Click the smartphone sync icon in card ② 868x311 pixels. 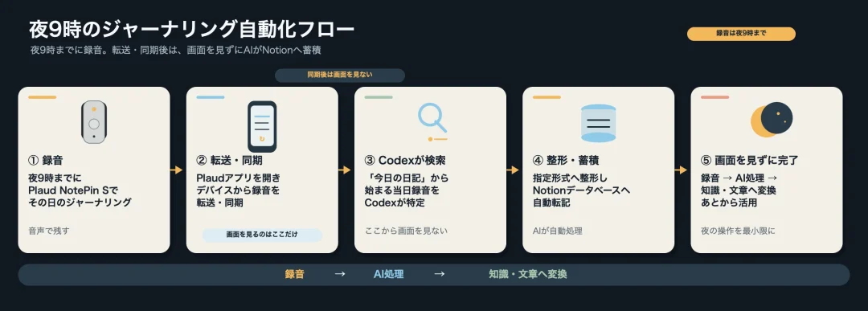point(262,127)
